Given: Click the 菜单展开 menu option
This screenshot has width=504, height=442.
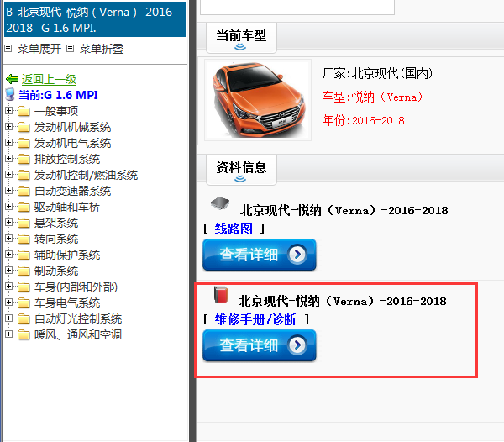Looking at the screenshot, I should (39, 49).
